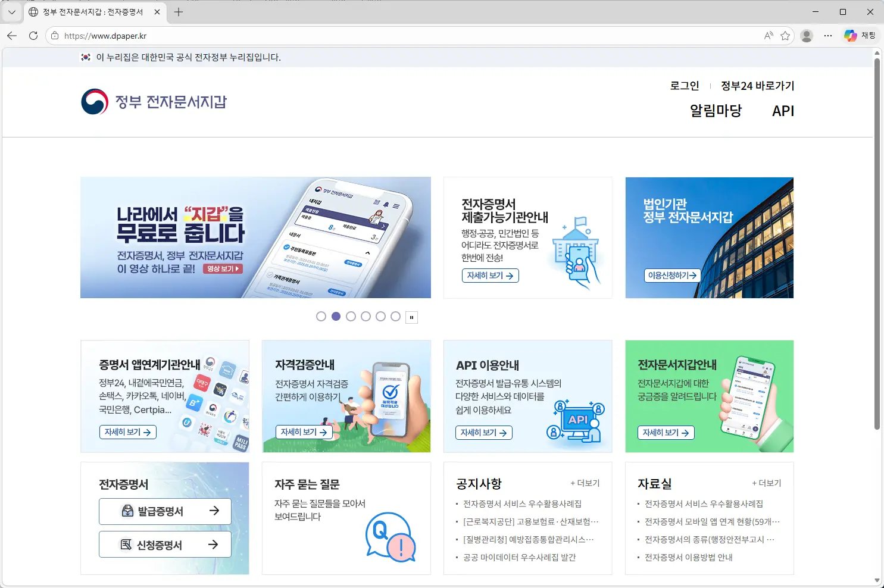Add this page to favorites with star icon
This screenshot has height=588, width=884.
[786, 36]
